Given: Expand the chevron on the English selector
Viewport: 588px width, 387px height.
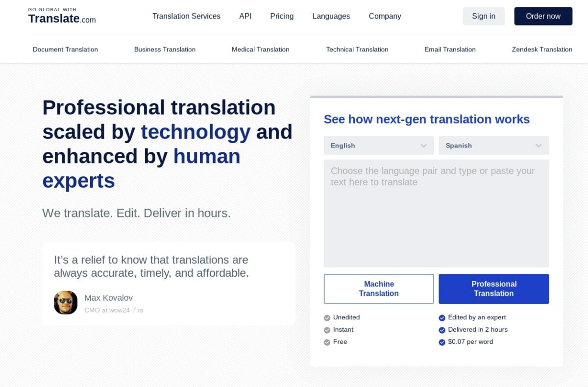Looking at the screenshot, I should point(423,145).
